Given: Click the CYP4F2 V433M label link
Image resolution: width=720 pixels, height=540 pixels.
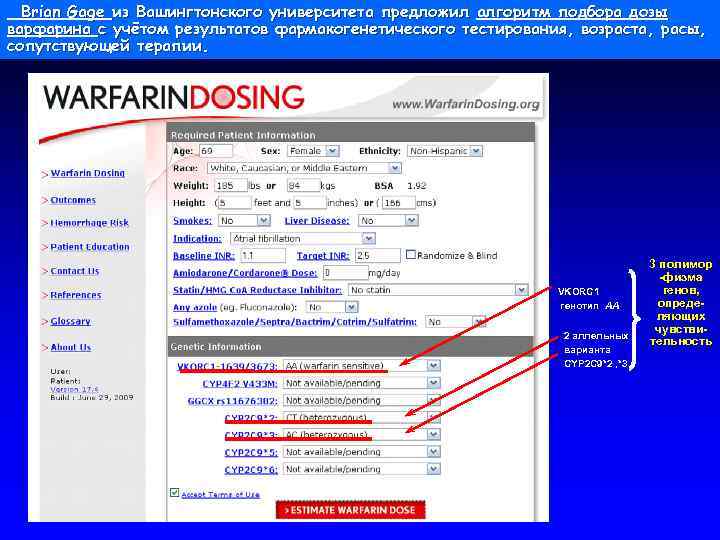Looking at the screenshot, I should pyautogui.click(x=240, y=383).
